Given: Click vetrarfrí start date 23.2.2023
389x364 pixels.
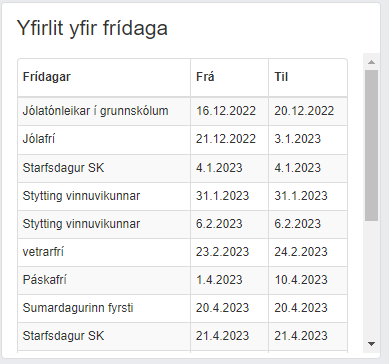Looking at the screenshot, I should tap(222, 252).
